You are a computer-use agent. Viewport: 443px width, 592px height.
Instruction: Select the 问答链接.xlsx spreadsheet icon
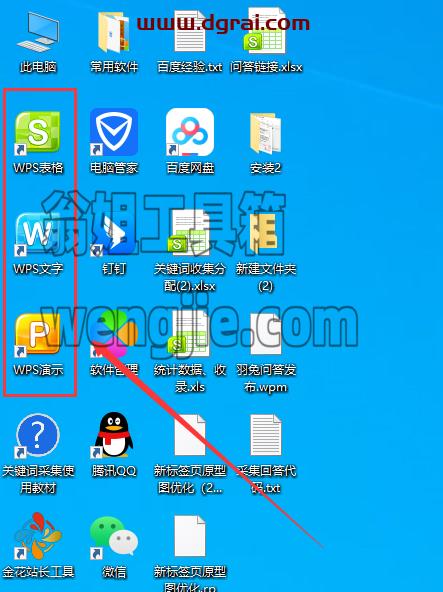point(265,30)
